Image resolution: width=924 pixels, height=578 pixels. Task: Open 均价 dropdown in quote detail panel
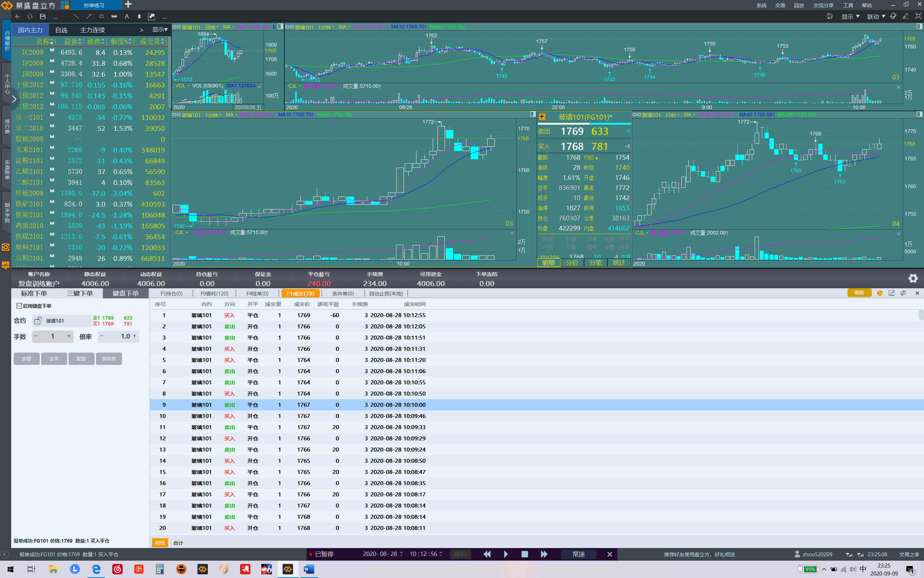[x=590, y=158]
